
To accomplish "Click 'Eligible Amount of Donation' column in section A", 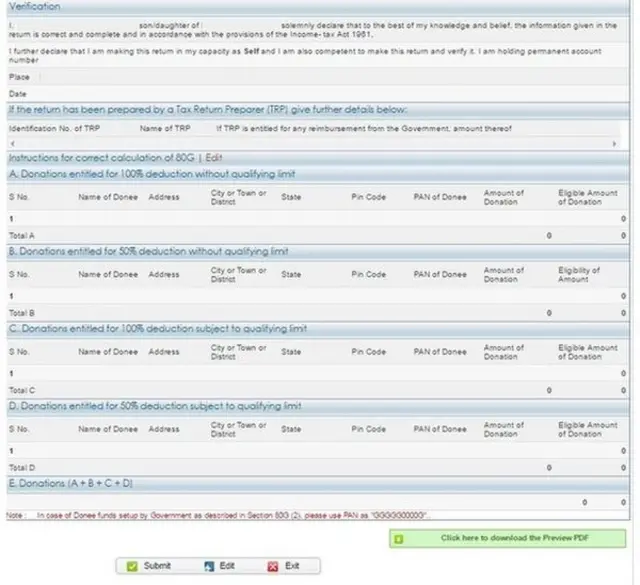I will coord(588,197).
